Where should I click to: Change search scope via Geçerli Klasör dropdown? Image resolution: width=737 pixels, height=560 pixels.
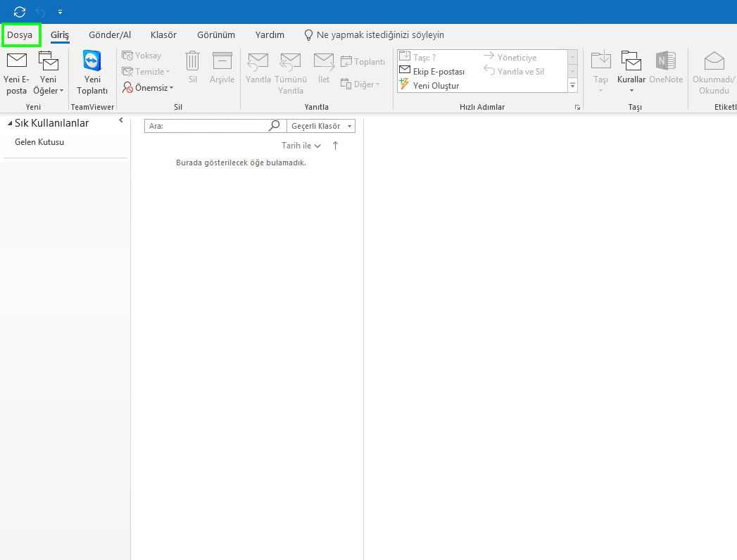320,125
